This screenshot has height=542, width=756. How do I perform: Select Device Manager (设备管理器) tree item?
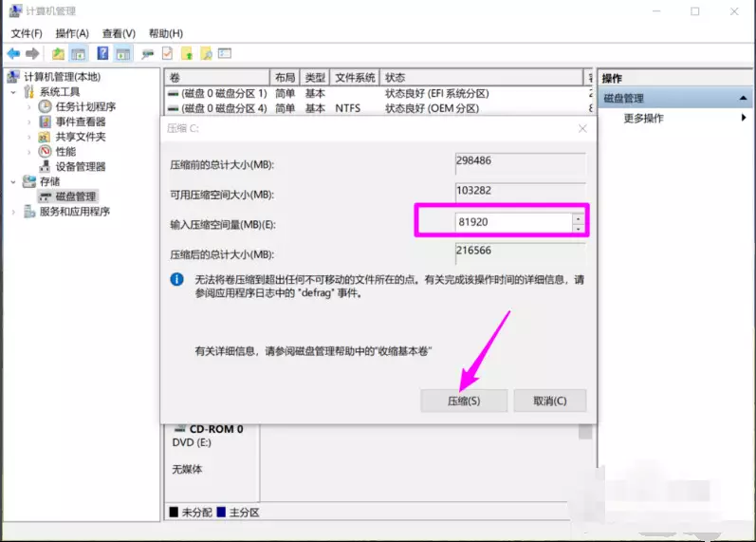(80, 166)
